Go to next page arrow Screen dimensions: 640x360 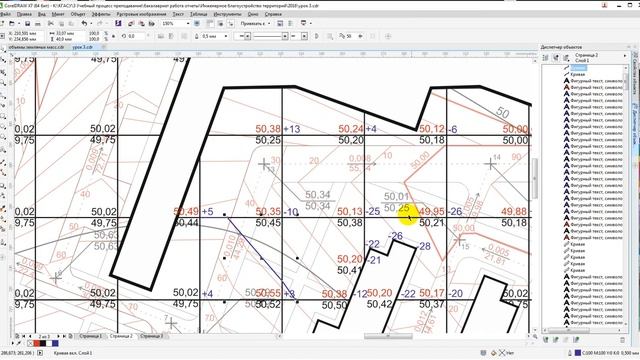[58, 336]
